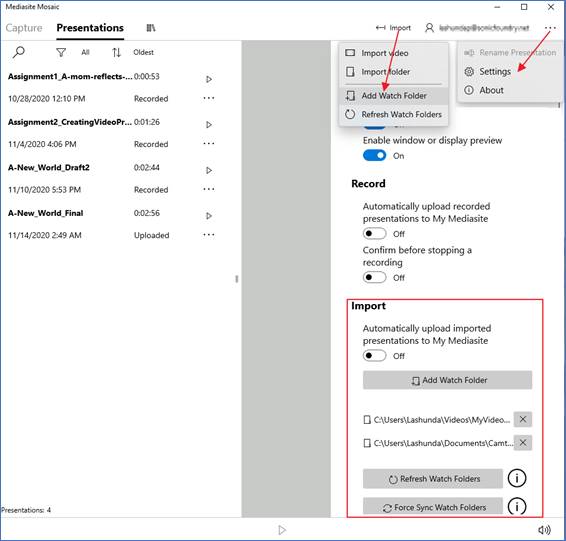Play A-New_World_Draft2 presentation

point(209,170)
